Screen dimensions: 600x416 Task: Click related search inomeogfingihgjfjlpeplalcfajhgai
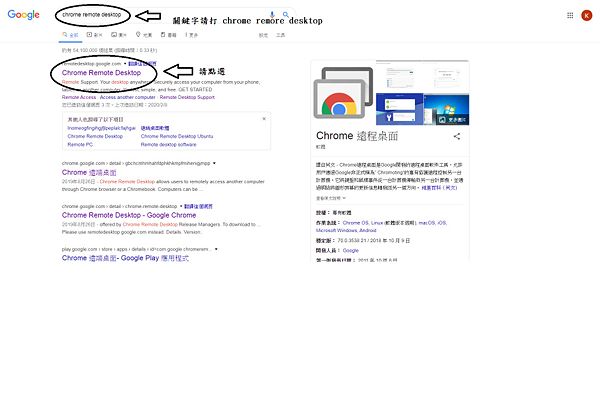[101, 128]
